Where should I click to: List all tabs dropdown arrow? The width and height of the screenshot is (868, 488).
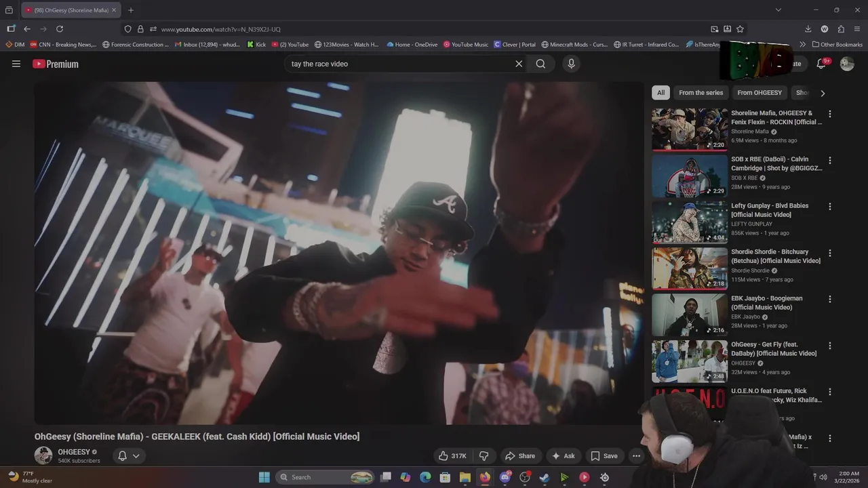[778, 10]
